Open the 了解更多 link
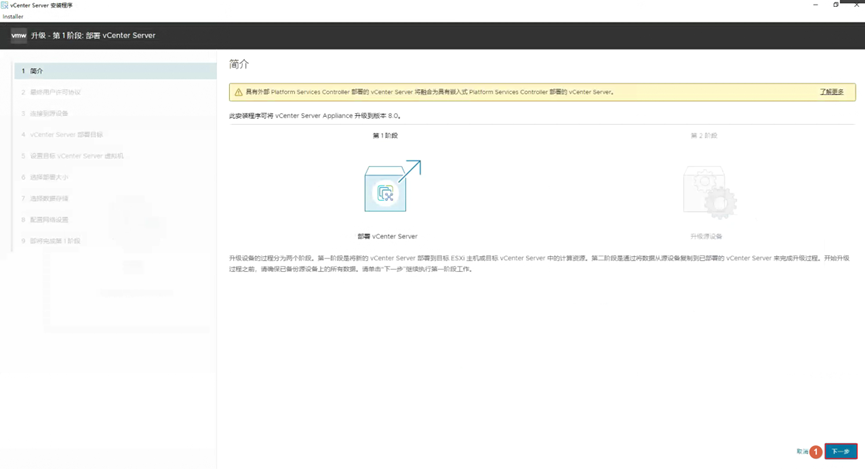 tap(831, 92)
